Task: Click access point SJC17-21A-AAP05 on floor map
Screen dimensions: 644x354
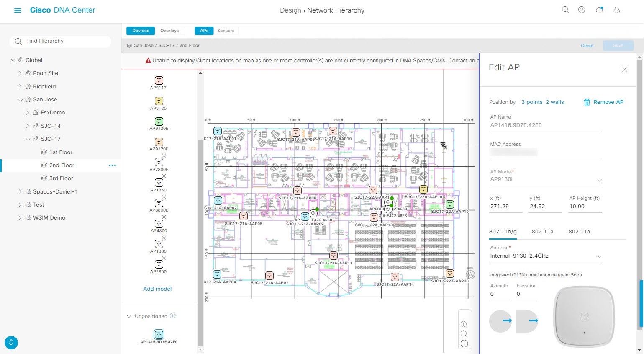Action: click(x=244, y=217)
